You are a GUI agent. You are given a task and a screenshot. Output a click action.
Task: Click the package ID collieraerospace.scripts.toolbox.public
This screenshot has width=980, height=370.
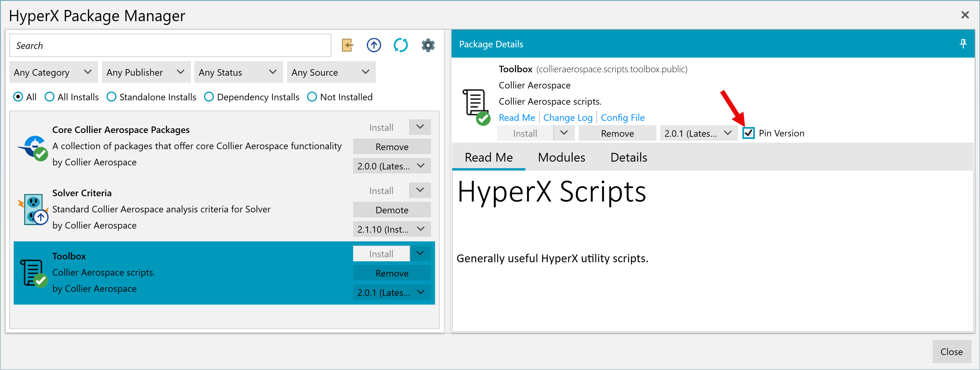click(x=612, y=69)
